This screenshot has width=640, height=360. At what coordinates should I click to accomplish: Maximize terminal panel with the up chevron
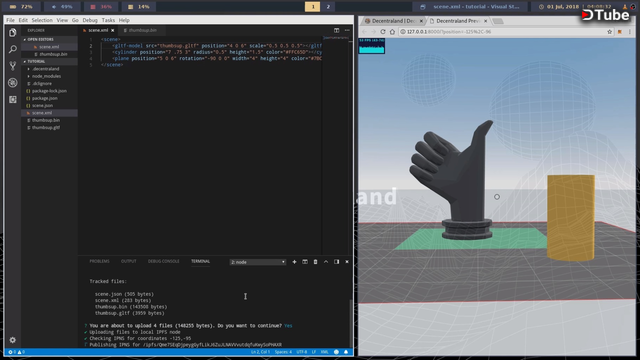coord(326,262)
